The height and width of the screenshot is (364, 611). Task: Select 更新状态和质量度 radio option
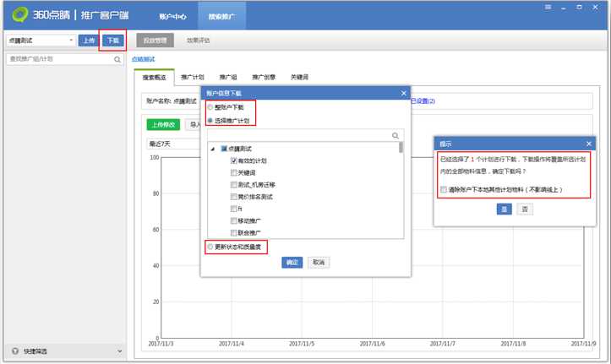[210, 247]
